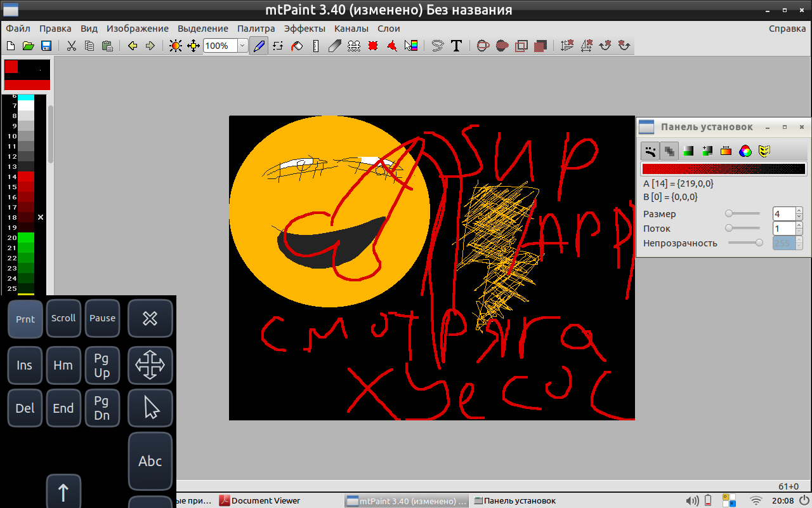Select the red rectangle selection tool
The image size is (812, 508).
pyautogui.click(x=373, y=46)
